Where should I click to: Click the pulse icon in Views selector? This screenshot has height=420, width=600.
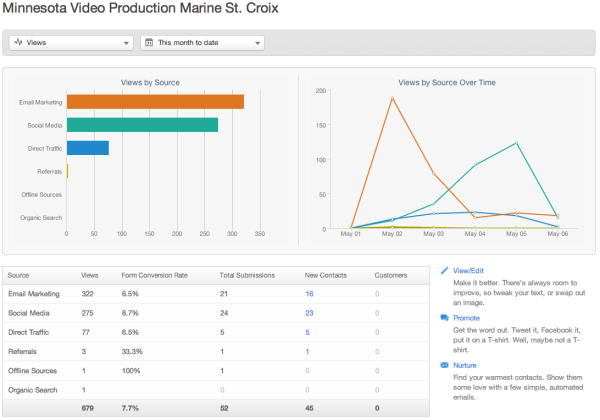pos(18,43)
